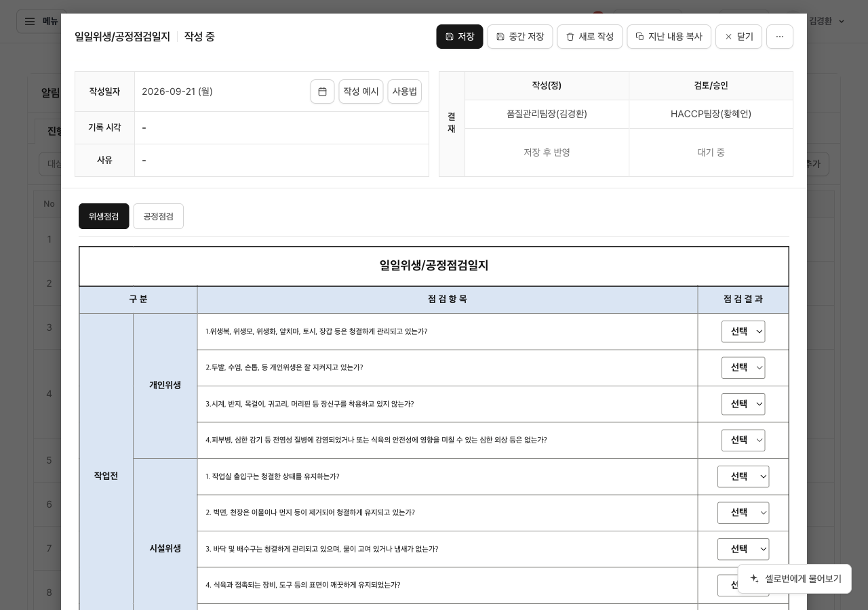Click the HACCP팀장(황혜언) reviewer cell
Image resolution: width=868 pixels, height=610 pixels.
tap(711, 114)
